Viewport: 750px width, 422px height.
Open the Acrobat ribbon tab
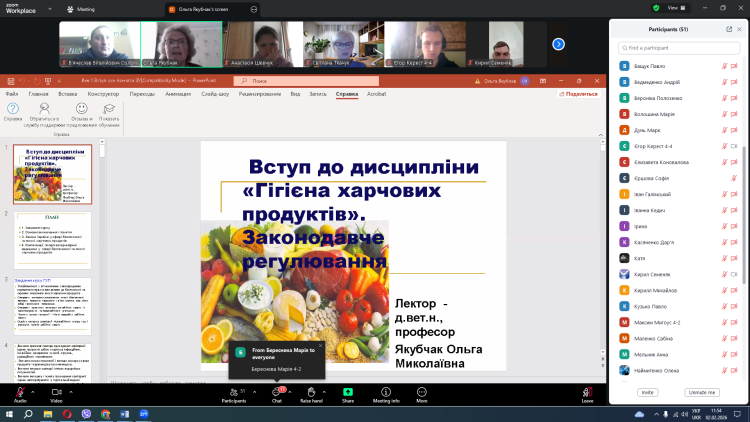[x=376, y=94]
